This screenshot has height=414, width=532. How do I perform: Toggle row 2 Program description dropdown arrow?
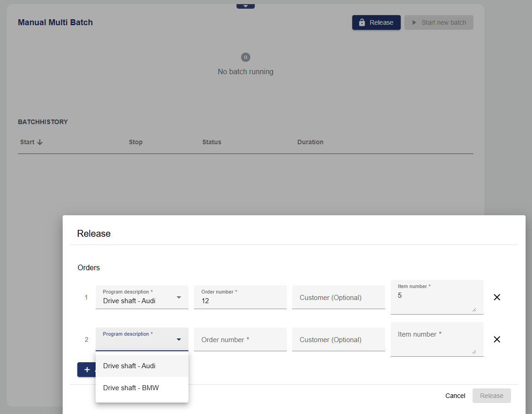point(179,339)
